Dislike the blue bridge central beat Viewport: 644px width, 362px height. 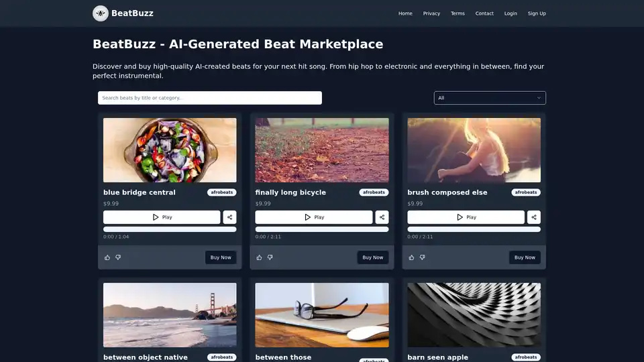coord(118,257)
